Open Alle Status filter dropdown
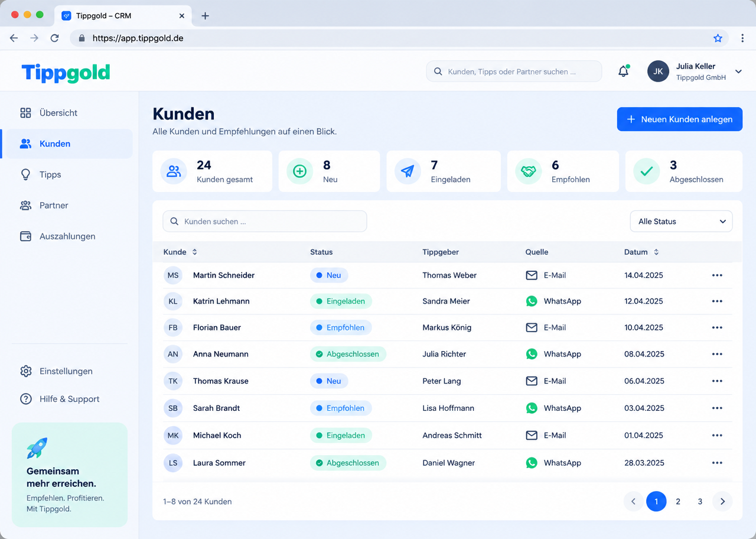 681,222
